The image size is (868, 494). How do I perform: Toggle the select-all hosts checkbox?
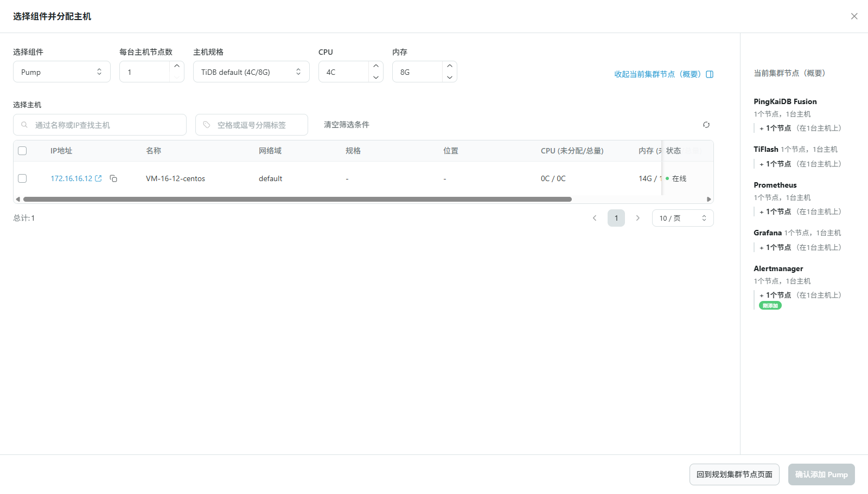tap(22, 151)
